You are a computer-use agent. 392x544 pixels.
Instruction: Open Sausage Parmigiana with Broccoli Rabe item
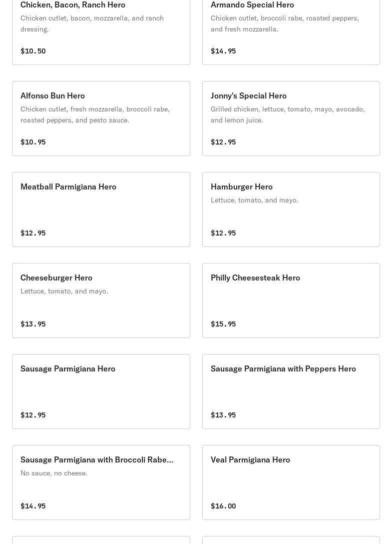coord(97,459)
